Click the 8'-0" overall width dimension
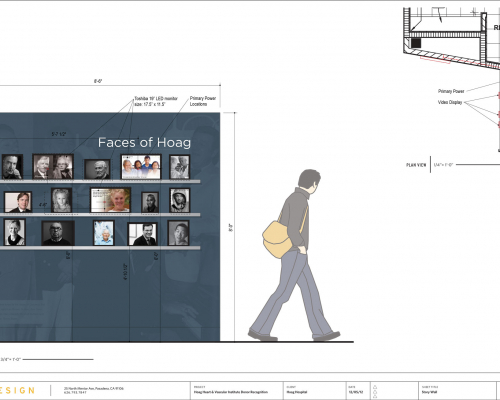 coord(98,81)
